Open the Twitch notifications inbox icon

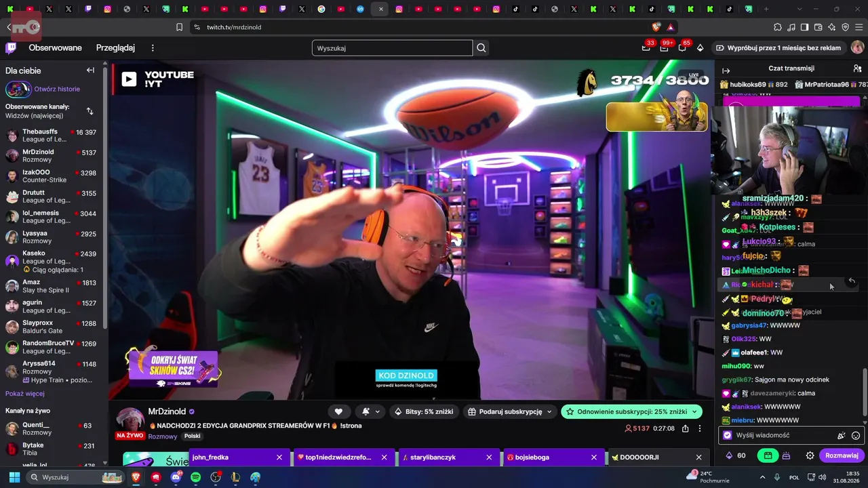[x=665, y=48]
